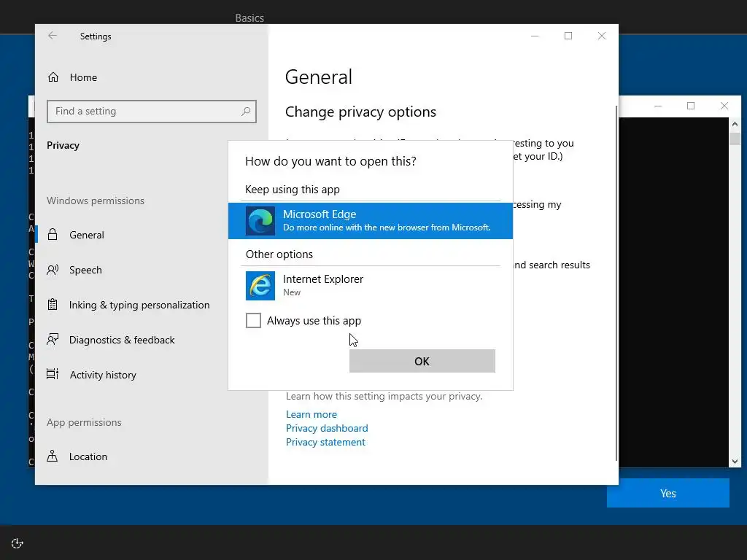Screen dimensions: 747x560
Task: Click the console window scroll up arrow
Action: (x=735, y=124)
